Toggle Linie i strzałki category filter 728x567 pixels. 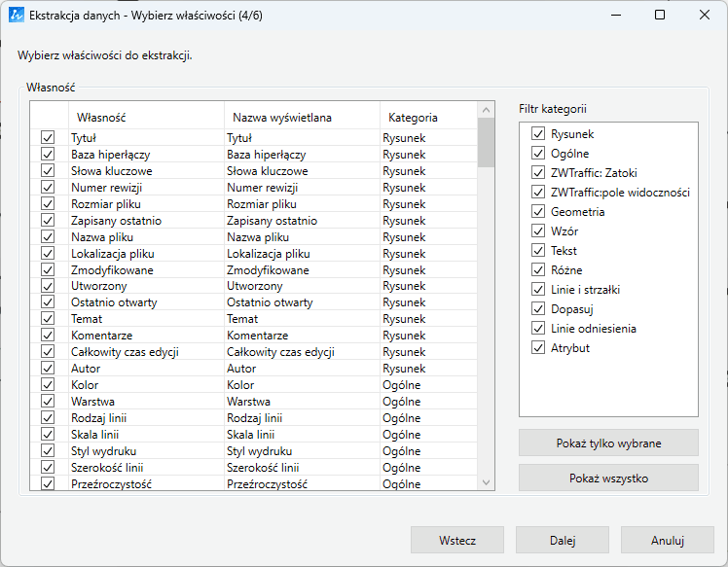coord(537,290)
